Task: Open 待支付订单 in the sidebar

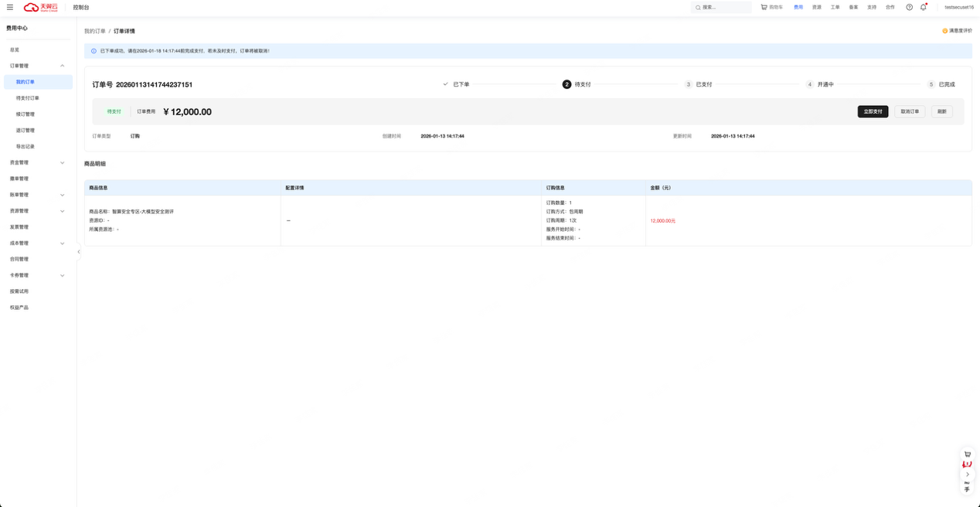Action: (x=28, y=98)
